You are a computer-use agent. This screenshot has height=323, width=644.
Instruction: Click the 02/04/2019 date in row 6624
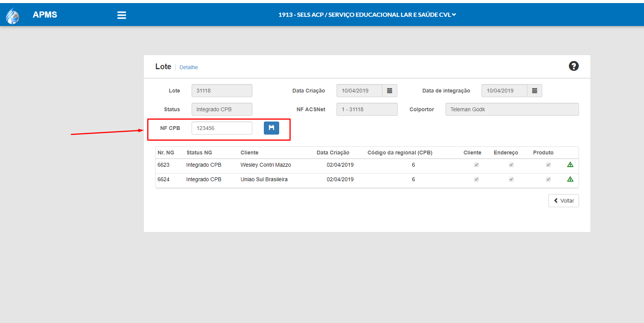[x=340, y=179]
